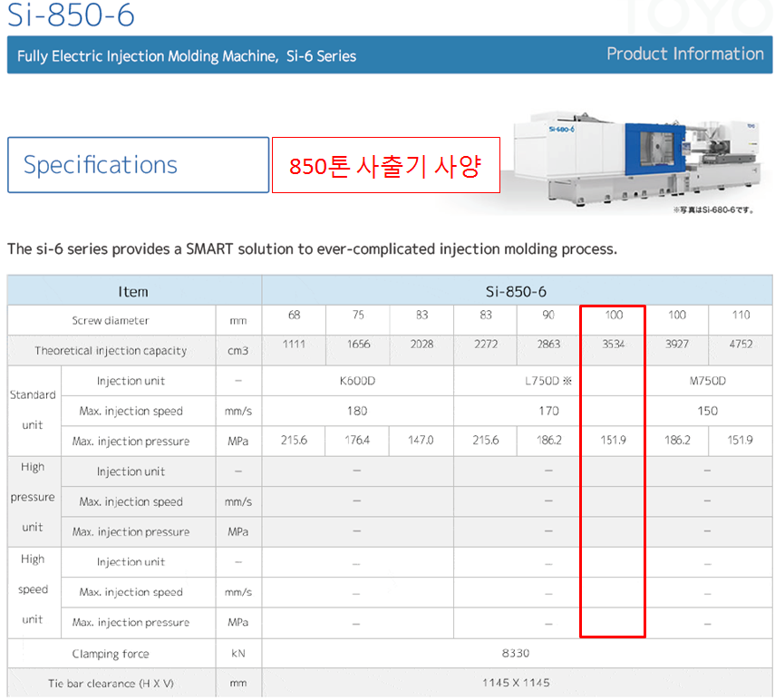
Task: Click screw diameter value 75
Action: click(358, 315)
